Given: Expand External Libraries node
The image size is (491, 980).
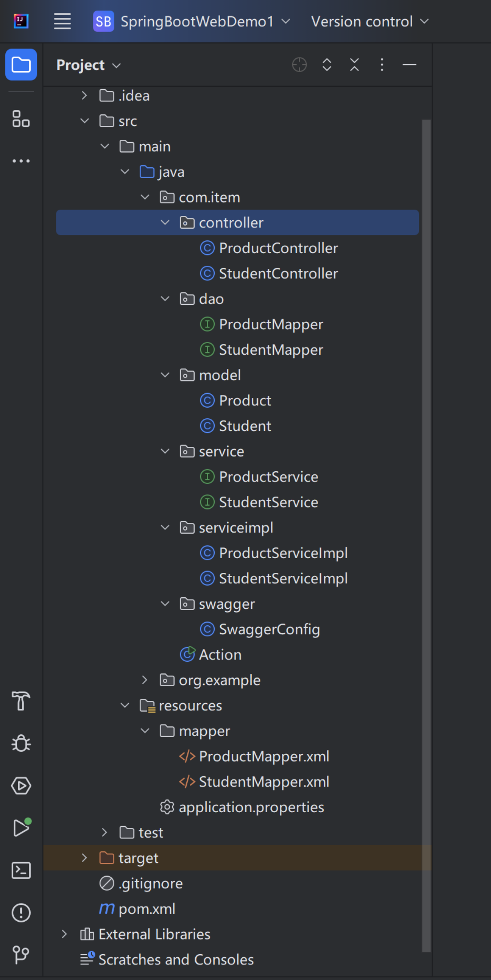Looking at the screenshot, I should coord(64,934).
